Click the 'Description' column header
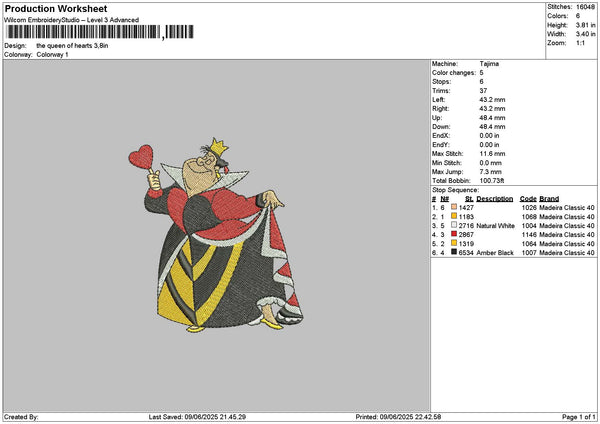 tap(495, 199)
